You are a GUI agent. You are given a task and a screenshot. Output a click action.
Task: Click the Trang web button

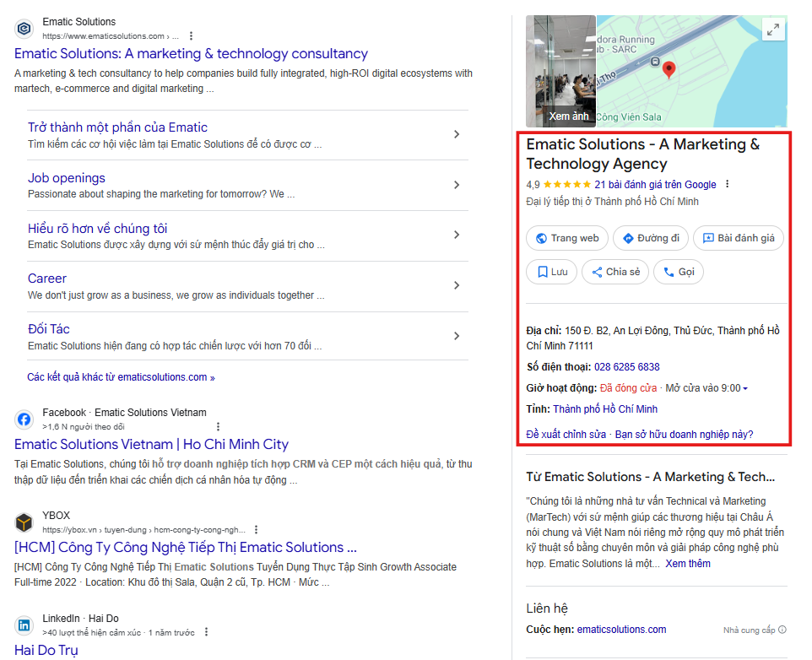(x=566, y=238)
